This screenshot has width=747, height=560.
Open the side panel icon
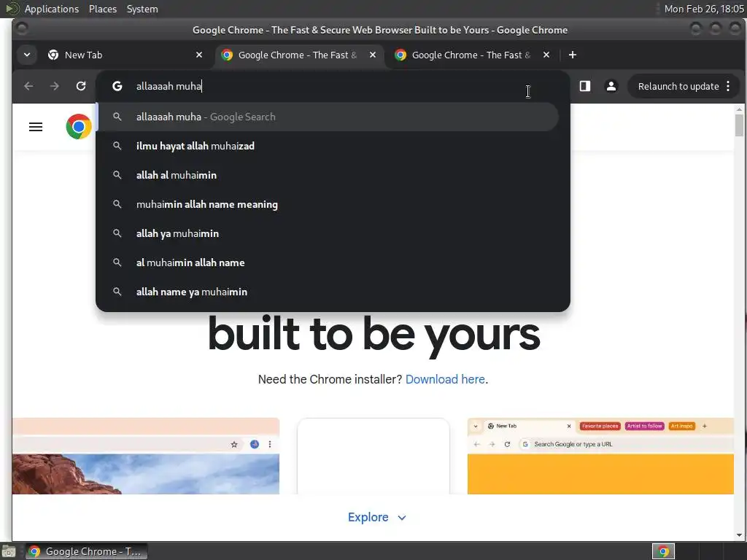click(585, 86)
